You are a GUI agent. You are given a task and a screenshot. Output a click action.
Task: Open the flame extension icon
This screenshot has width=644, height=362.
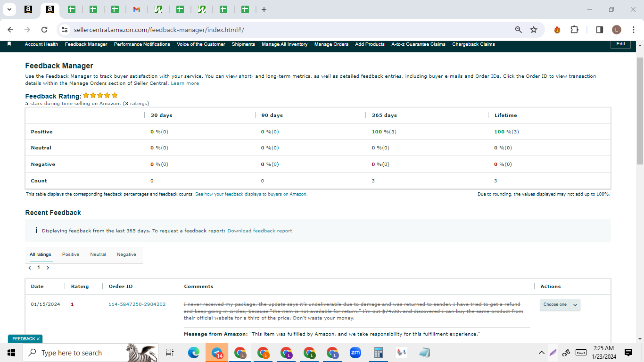click(557, 30)
